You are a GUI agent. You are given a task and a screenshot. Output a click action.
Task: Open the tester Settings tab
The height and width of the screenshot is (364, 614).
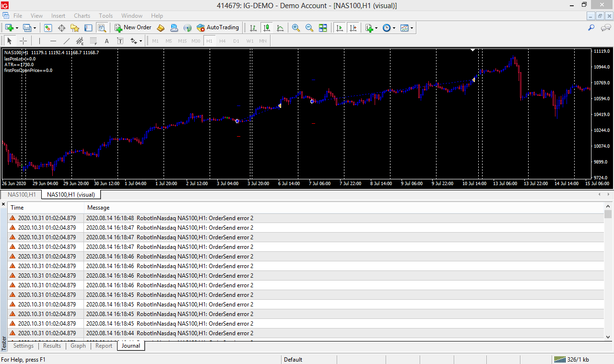[24, 346]
